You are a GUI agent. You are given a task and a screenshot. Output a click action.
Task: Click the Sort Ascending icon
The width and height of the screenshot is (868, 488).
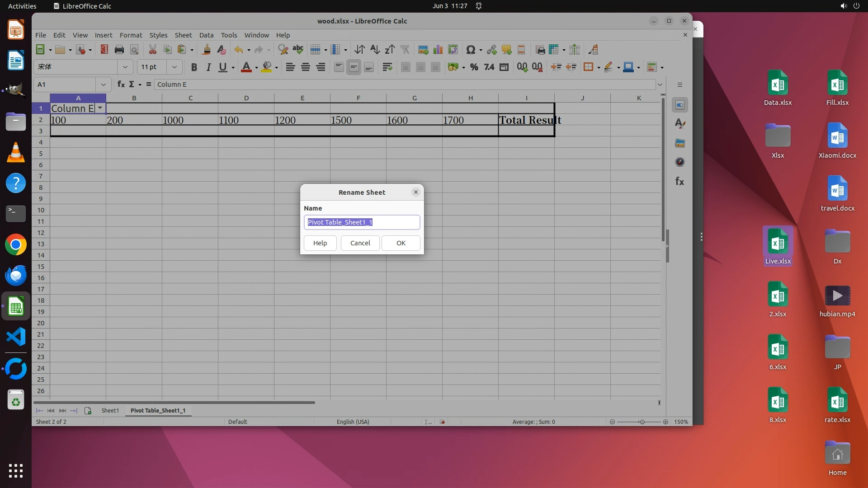click(375, 50)
